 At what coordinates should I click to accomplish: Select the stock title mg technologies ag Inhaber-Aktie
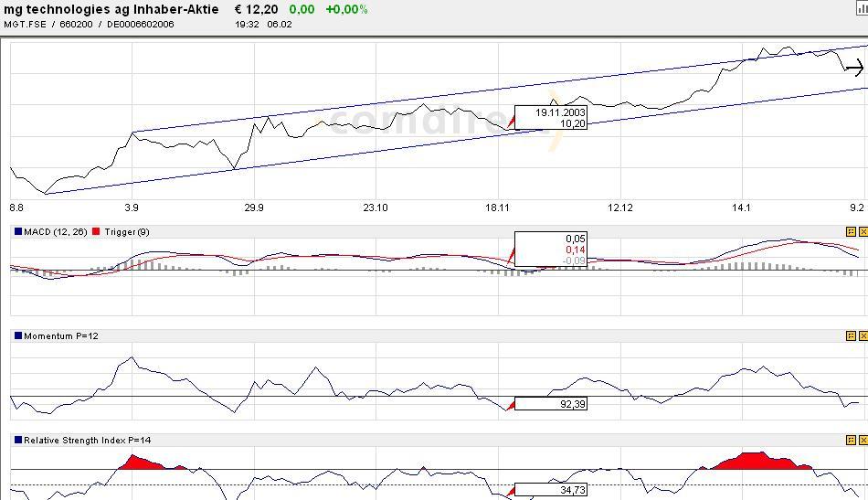[111, 9]
